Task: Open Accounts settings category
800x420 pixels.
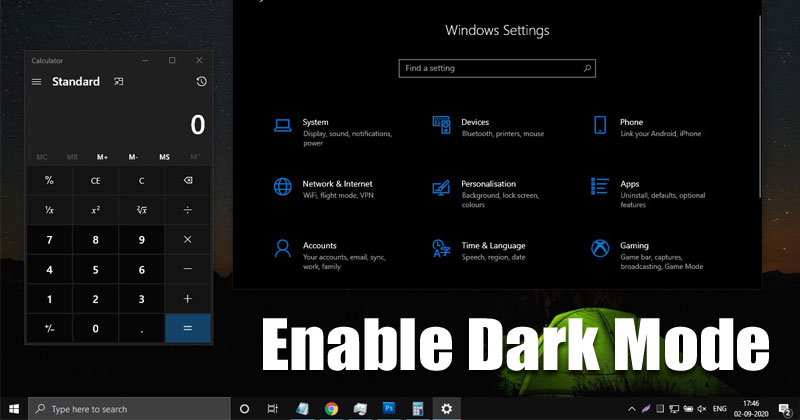Action: coord(330,255)
